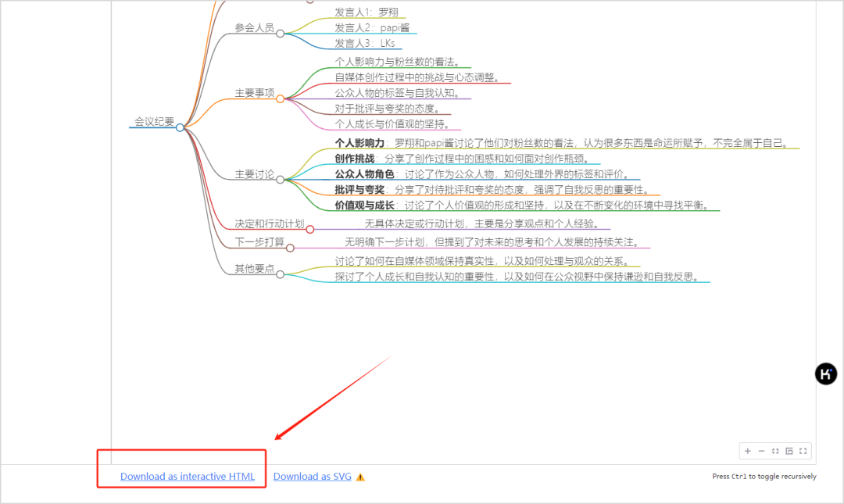Viewport: 844px width, 504px height.
Task: Collapse the 参会人员 branch node
Action: (281, 34)
